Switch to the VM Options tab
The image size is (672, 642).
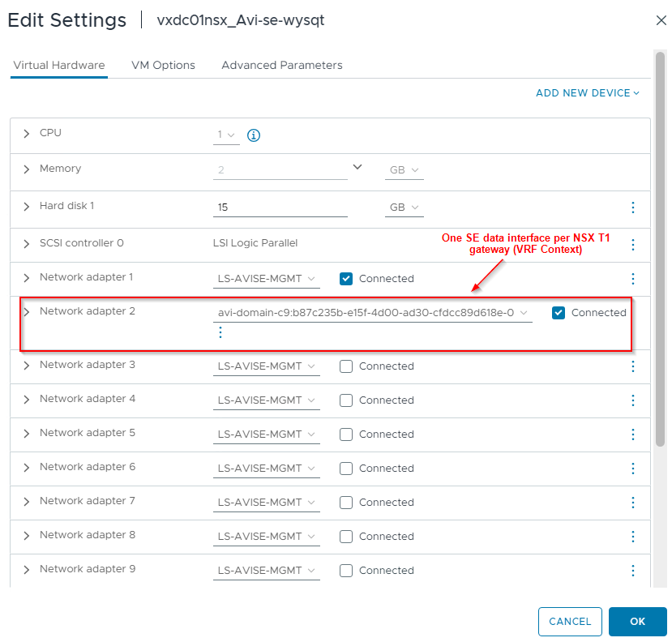163,65
